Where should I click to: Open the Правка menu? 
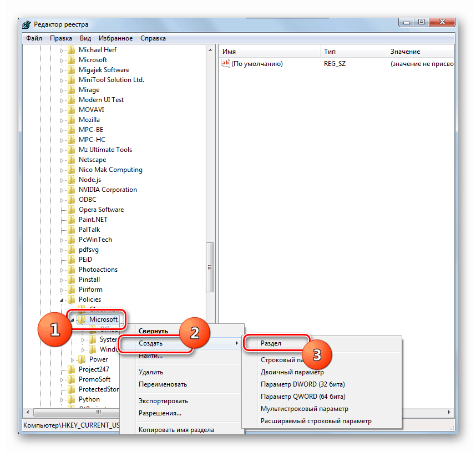pos(60,38)
